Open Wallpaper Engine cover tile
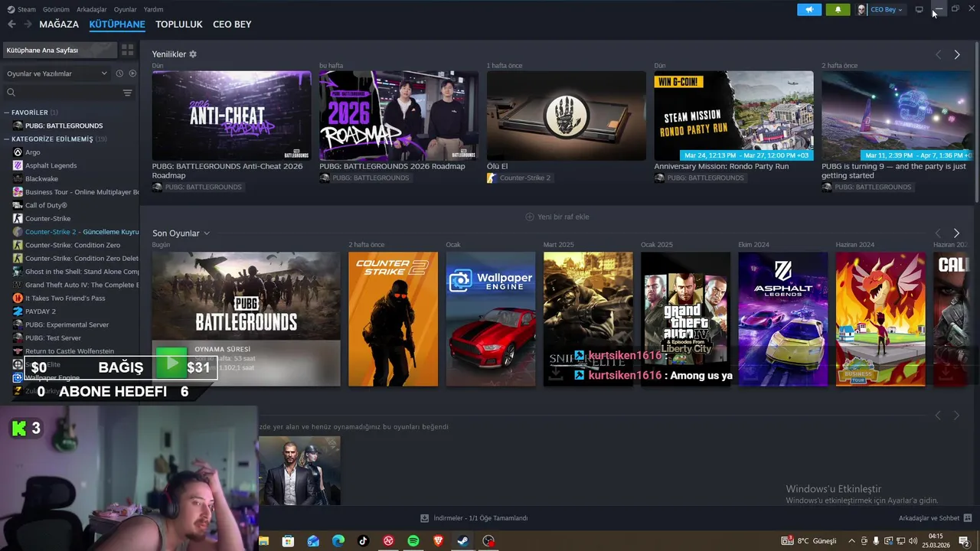Image resolution: width=980 pixels, height=551 pixels. [491, 319]
